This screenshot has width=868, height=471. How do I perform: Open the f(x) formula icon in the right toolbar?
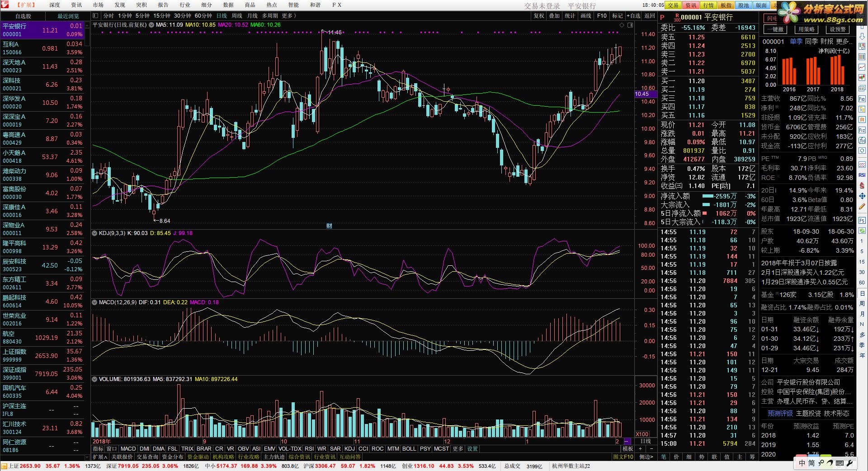coord(862,140)
